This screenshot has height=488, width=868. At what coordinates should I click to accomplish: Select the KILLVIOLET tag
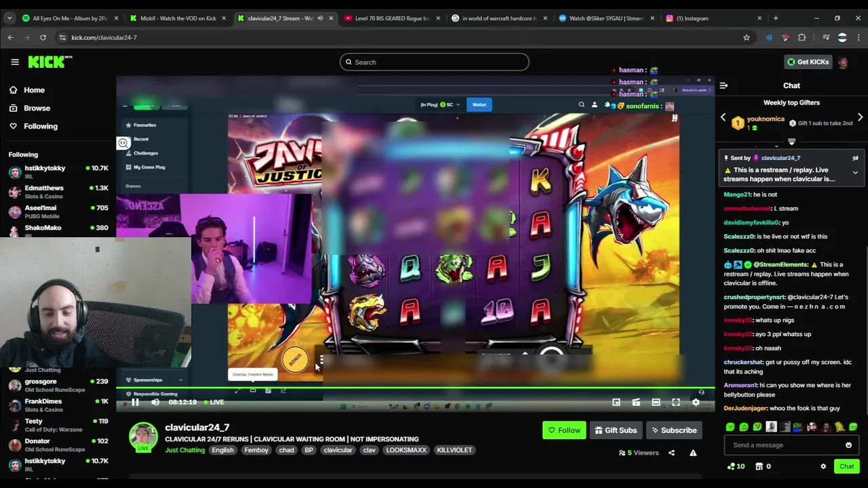tap(454, 450)
